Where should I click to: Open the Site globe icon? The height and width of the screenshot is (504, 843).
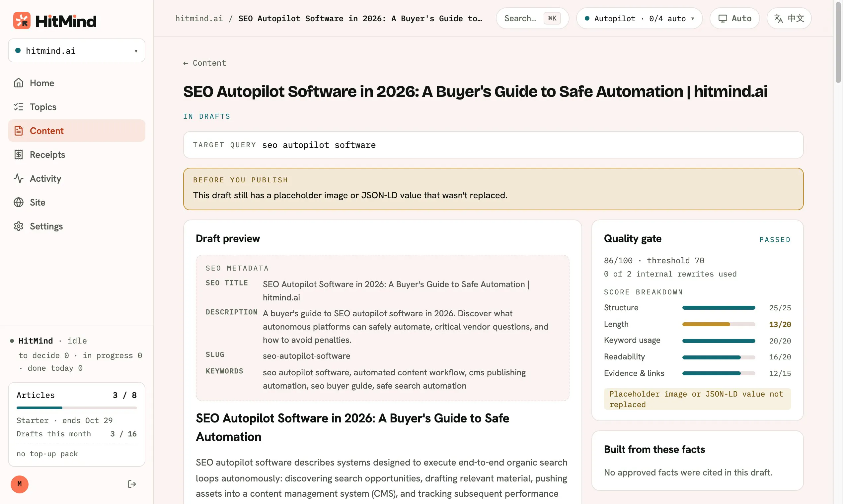19,202
